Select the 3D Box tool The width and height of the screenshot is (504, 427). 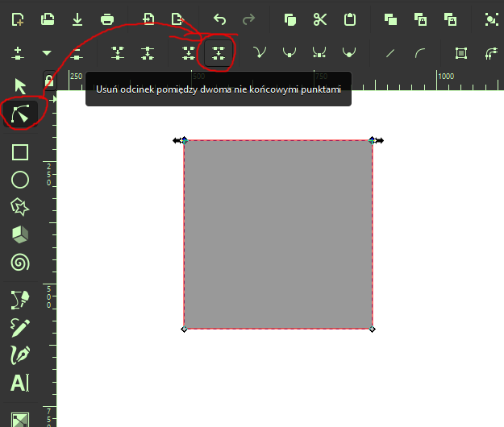point(20,234)
